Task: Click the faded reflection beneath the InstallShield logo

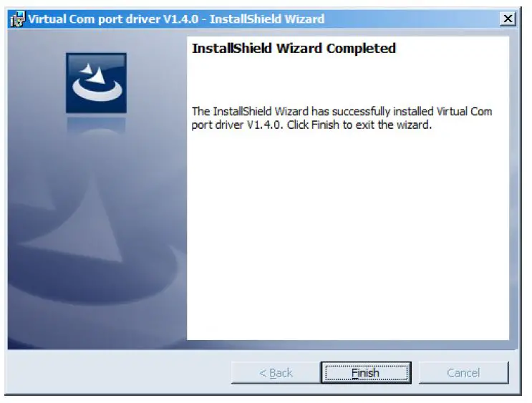Action: coord(97,125)
